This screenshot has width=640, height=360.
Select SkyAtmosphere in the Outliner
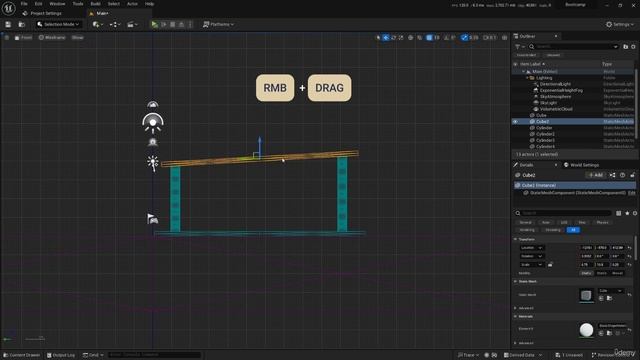point(555,97)
